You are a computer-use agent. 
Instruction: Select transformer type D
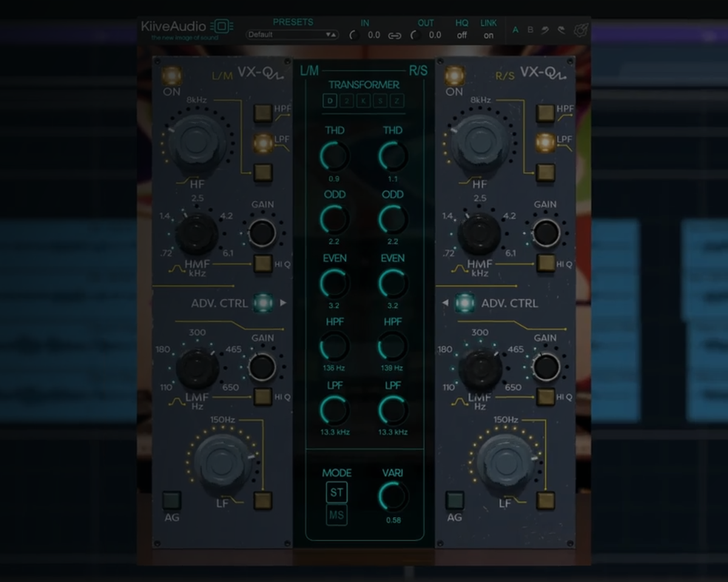coord(330,101)
